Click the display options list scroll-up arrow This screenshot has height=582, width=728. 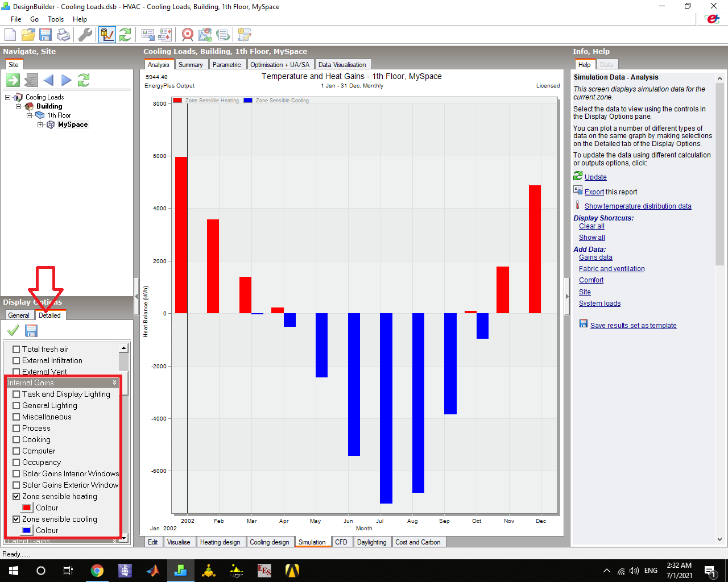coord(123,347)
